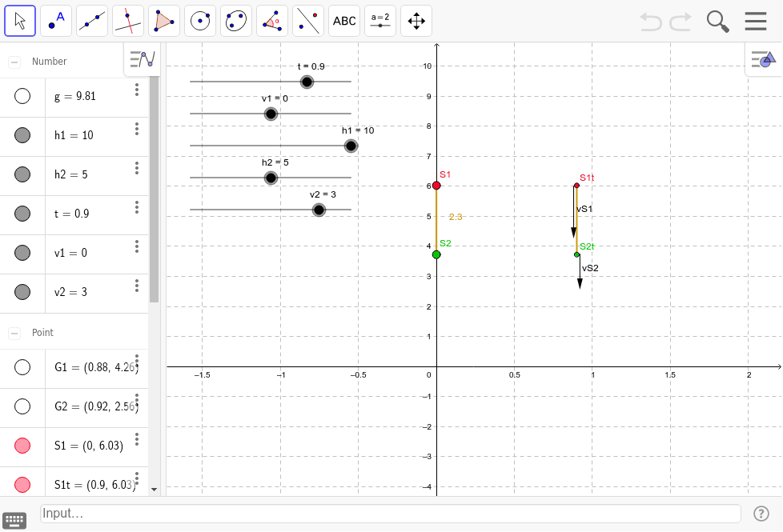This screenshot has width=783, height=532.
Task: Toggle visibility of point S1t in list
Action: pyautogui.click(x=22, y=485)
